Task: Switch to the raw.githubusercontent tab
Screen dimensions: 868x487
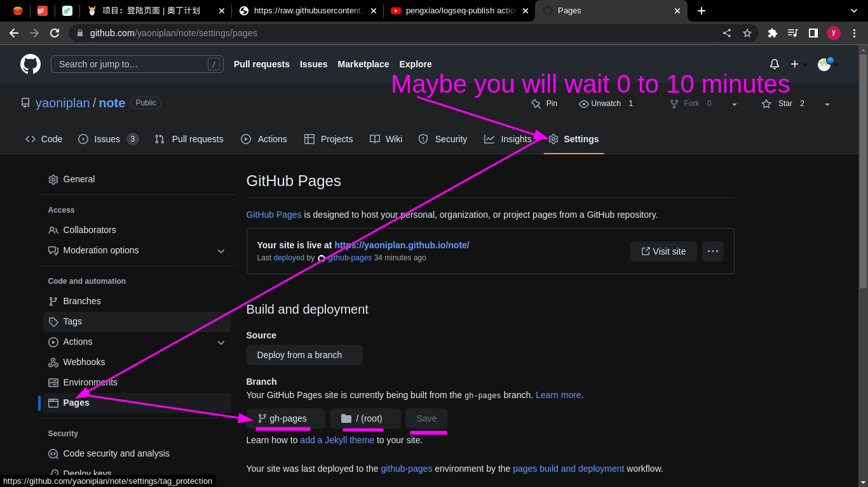Action: point(308,11)
